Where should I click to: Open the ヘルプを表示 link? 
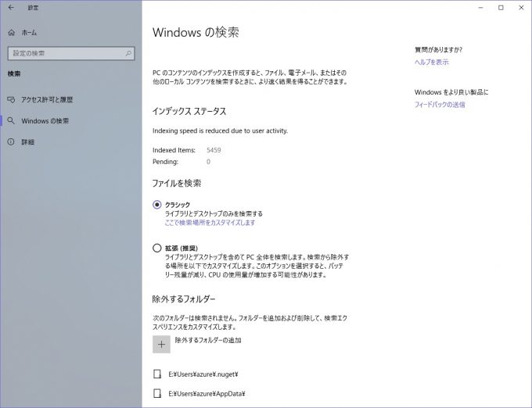432,62
